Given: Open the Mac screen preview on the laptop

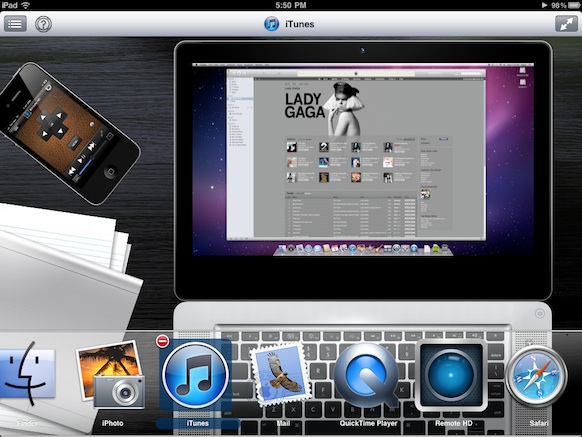Looking at the screenshot, I should (x=363, y=160).
